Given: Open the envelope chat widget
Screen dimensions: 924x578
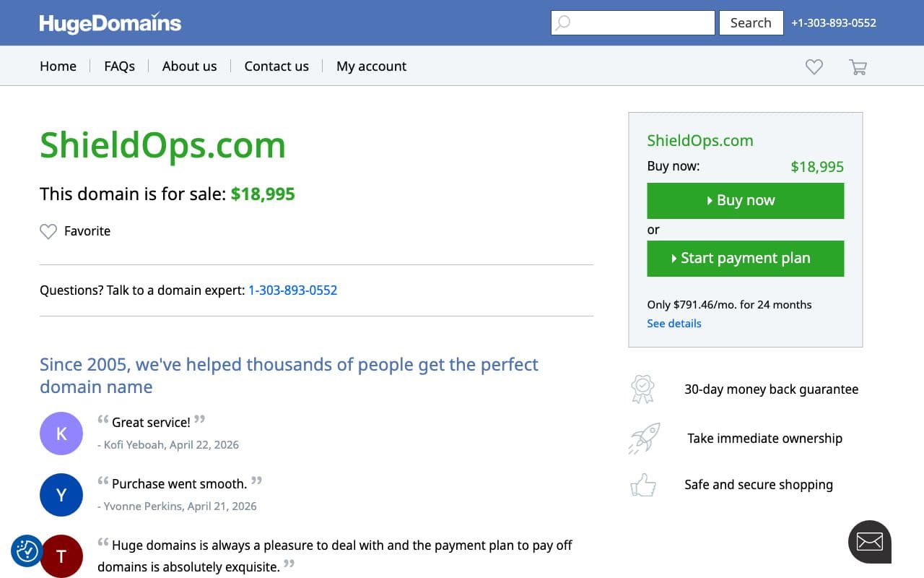Looking at the screenshot, I should coord(870,542).
